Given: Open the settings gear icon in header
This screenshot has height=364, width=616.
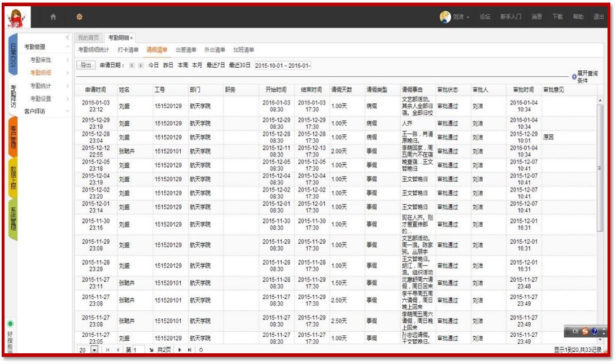Looking at the screenshot, I should (80, 17).
